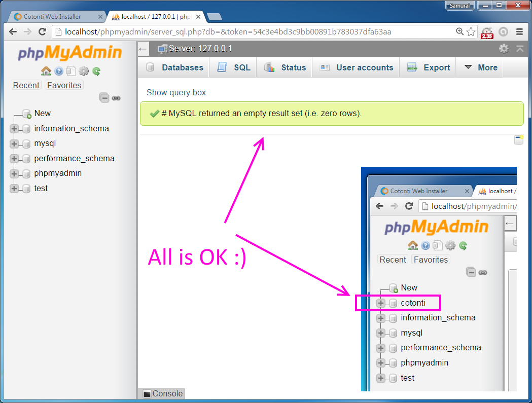Open the Favorites button in the main sidebar
Image resolution: width=532 pixels, height=403 pixels.
point(64,85)
